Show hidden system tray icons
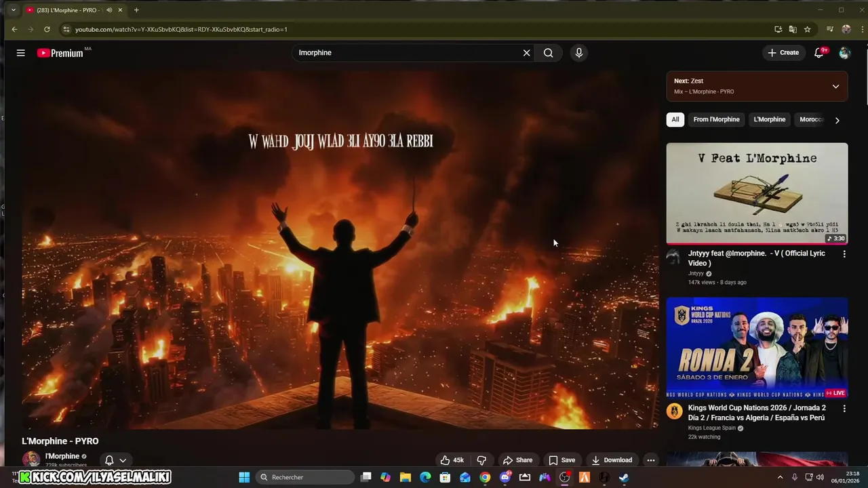868x488 pixels. pos(780,477)
